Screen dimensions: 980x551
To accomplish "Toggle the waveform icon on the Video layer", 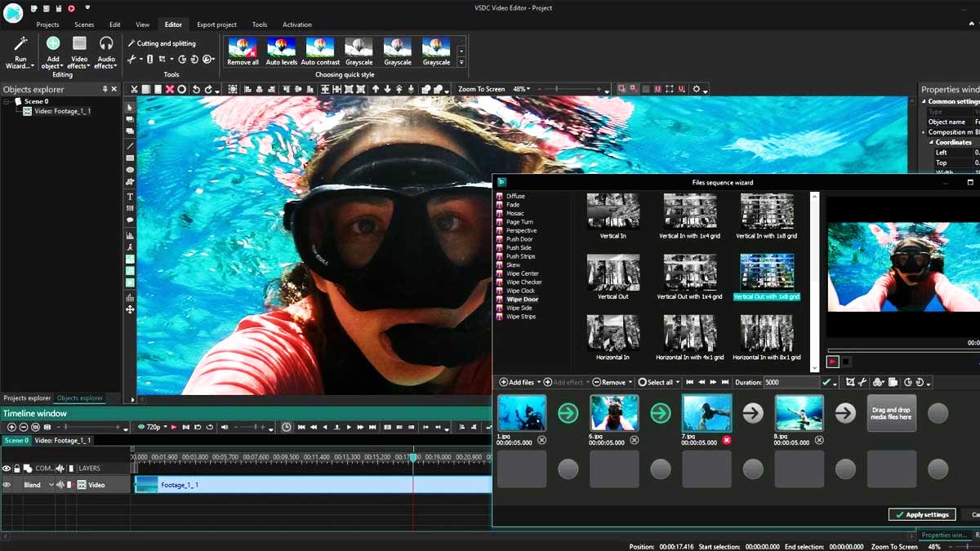I will tap(60, 485).
